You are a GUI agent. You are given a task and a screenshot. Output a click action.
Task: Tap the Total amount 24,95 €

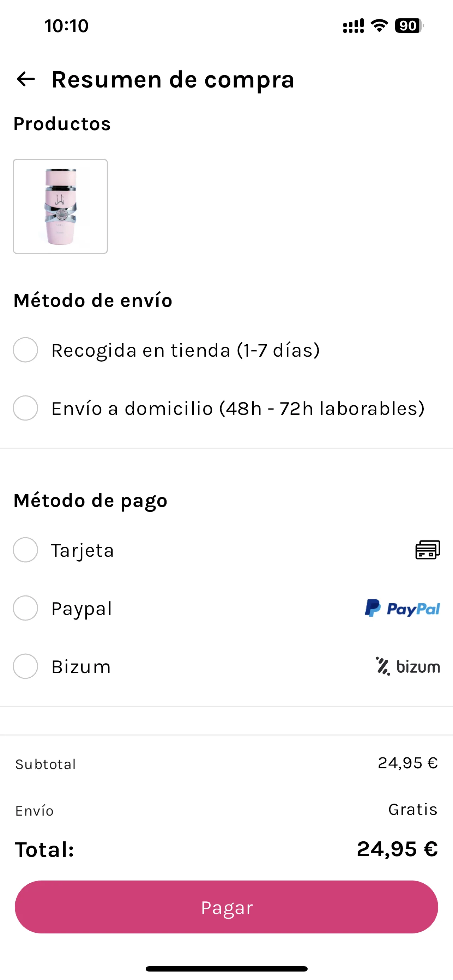click(x=398, y=849)
